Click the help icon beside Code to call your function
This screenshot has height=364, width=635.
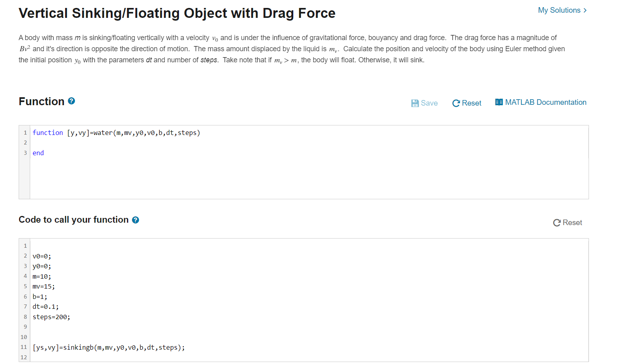click(x=135, y=220)
